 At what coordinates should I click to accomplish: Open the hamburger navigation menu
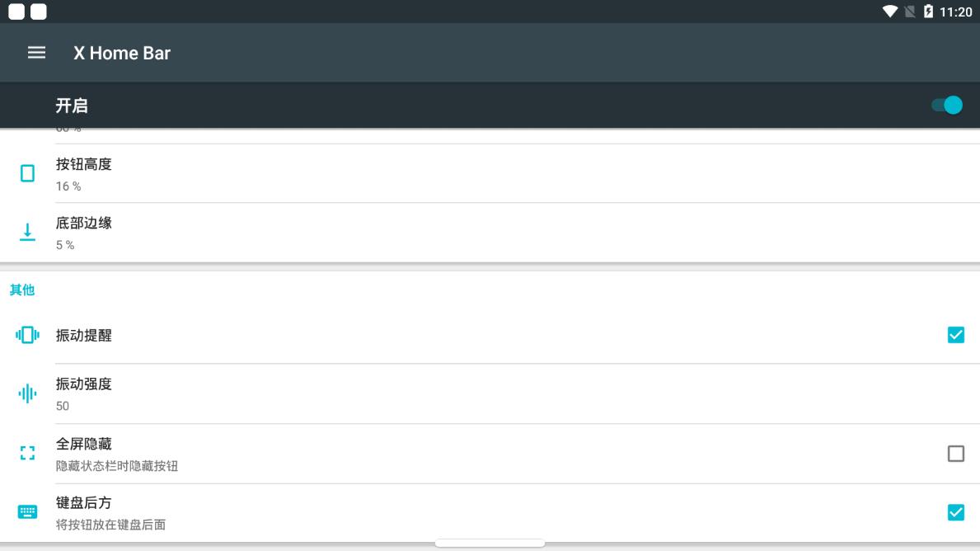pyautogui.click(x=36, y=53)
